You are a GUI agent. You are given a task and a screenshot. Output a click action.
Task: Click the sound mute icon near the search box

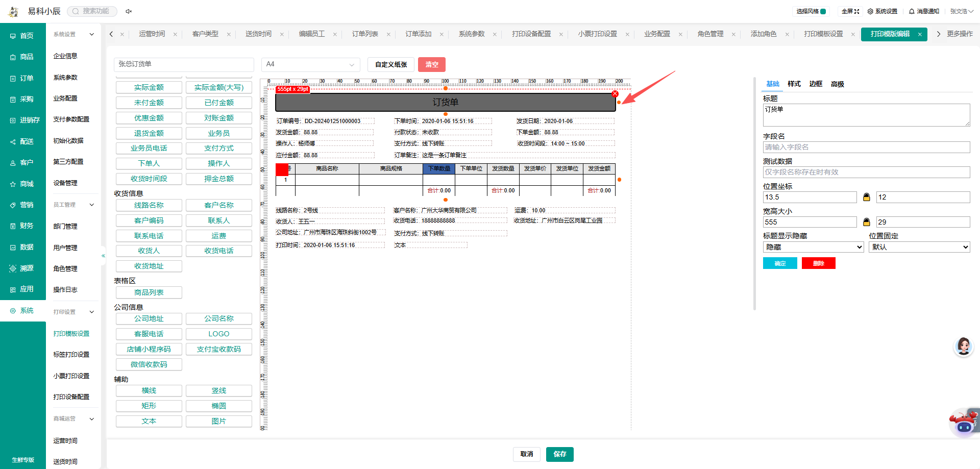point(129,11)
